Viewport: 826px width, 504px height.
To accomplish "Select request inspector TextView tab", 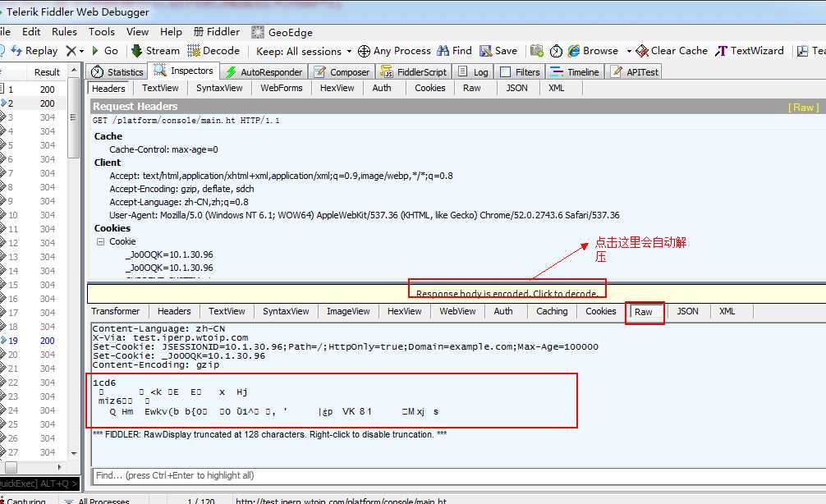I will (x=160, y=88).
